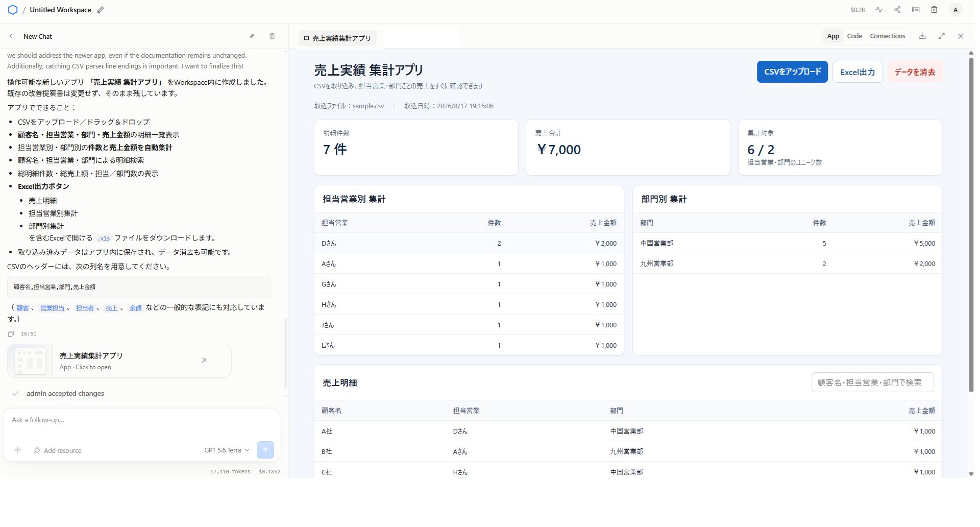Switch to the App tab
Image resolution: width=980 pixels, height=527 pixels.
[833, 36]
